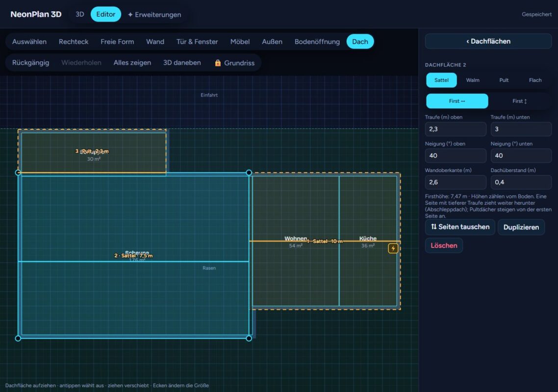Focus the Traufe (m) oben field
Viewport: 558px width, 392px height.
point(456,129)
